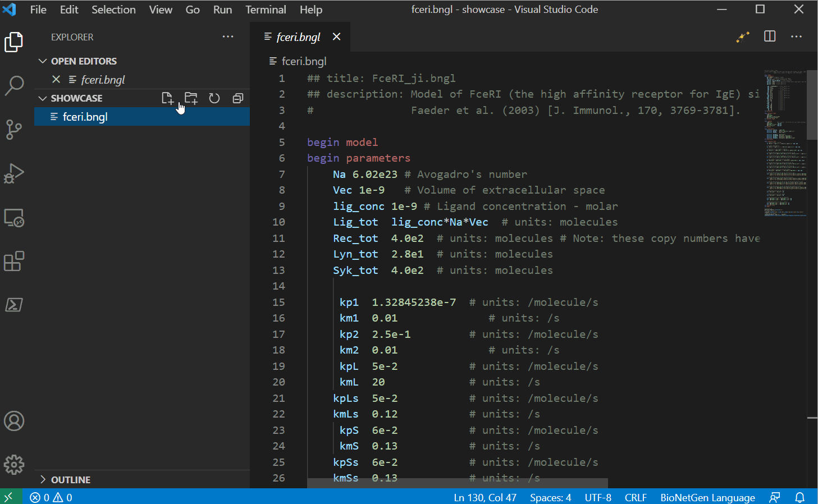Close fceri.bngl in Open Editors list
The image size is (818, 504).
point(56,79)
